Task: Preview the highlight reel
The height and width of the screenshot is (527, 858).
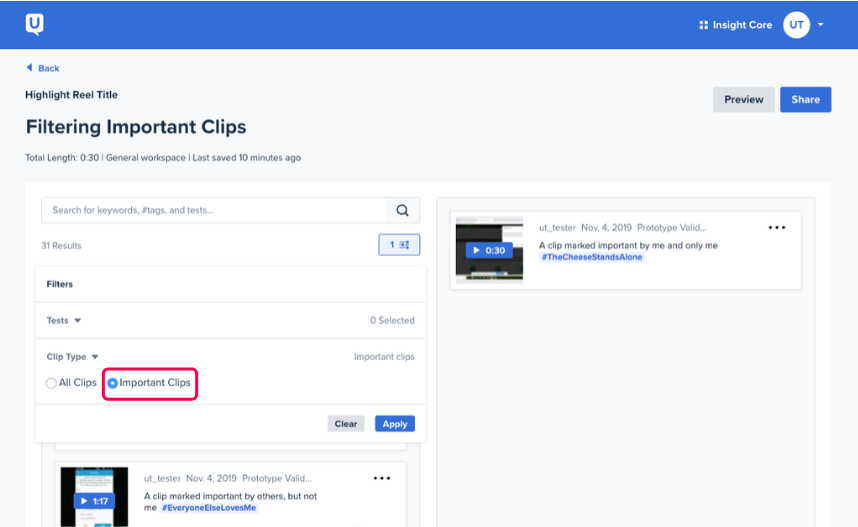Action: pyautogui.click(x=744, y=100)
